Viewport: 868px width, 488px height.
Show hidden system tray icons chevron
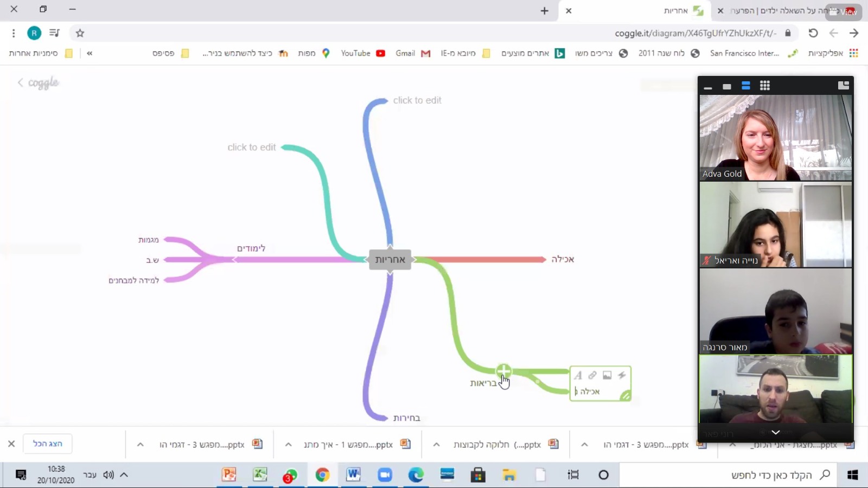click(x=124, y=475)
